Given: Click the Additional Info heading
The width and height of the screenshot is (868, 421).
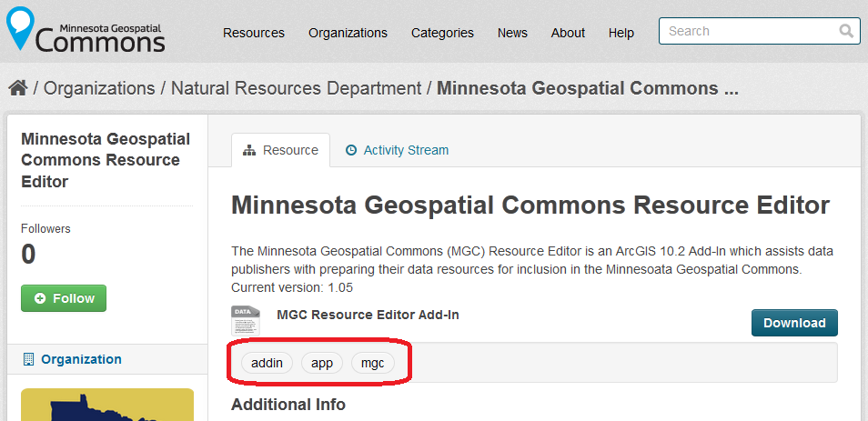Looking at the screenshot, I should pyautogui.click(x=288, y=405).
